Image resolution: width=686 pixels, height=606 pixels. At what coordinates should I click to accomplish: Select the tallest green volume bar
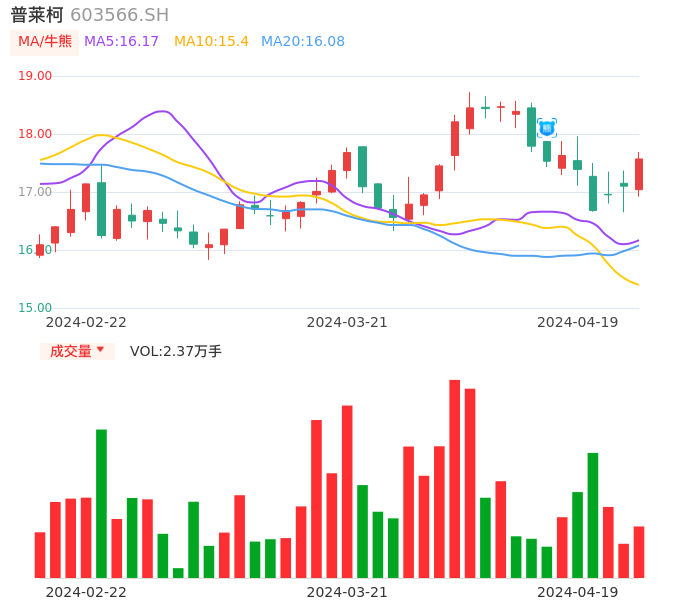click(101, 503)
